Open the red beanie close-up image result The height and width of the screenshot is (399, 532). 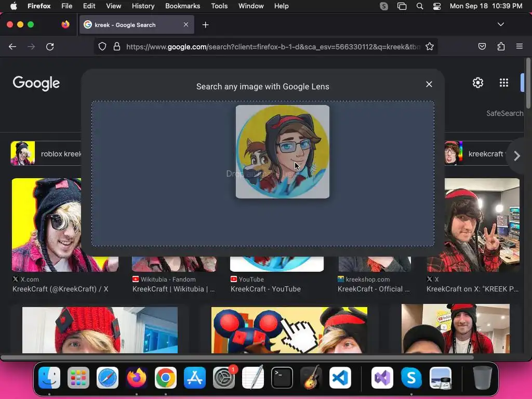tap(100, 330)
